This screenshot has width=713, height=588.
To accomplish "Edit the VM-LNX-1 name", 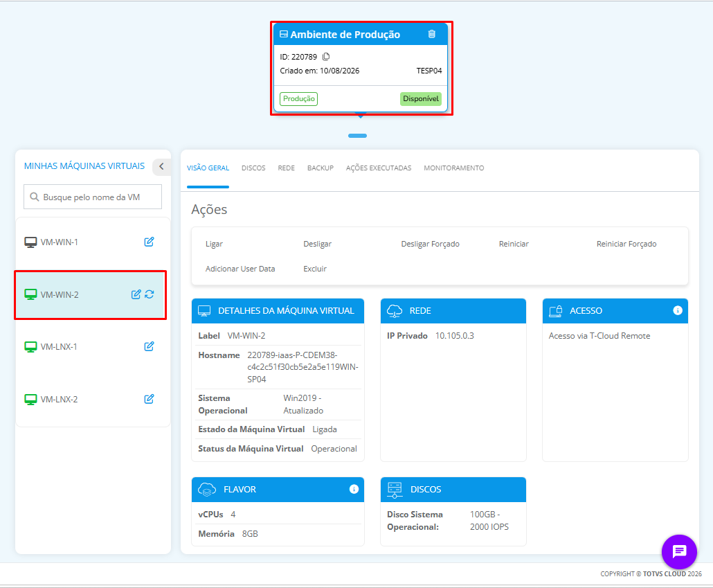I will [149, 346].
